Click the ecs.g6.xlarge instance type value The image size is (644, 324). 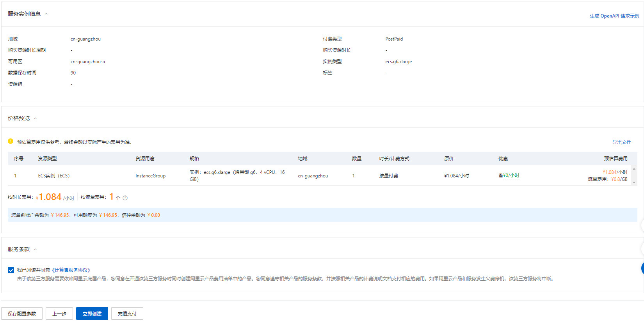(x=398, y=62)
